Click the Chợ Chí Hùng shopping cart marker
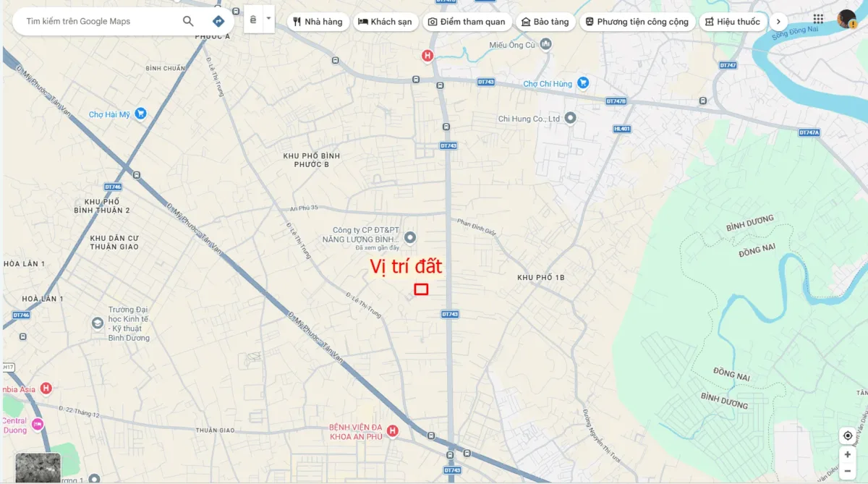 [x=583, y=83]
